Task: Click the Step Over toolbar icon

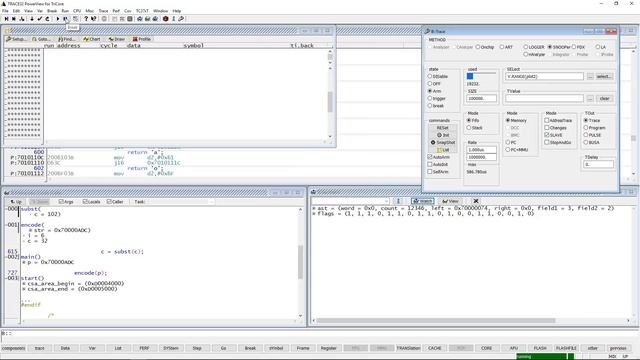Action: 14,19
